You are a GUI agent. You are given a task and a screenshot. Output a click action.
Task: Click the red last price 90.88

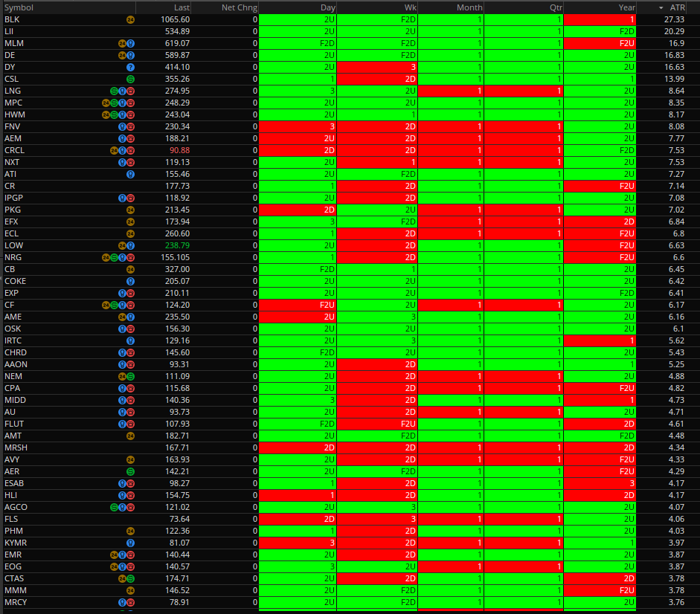[179, 150]
